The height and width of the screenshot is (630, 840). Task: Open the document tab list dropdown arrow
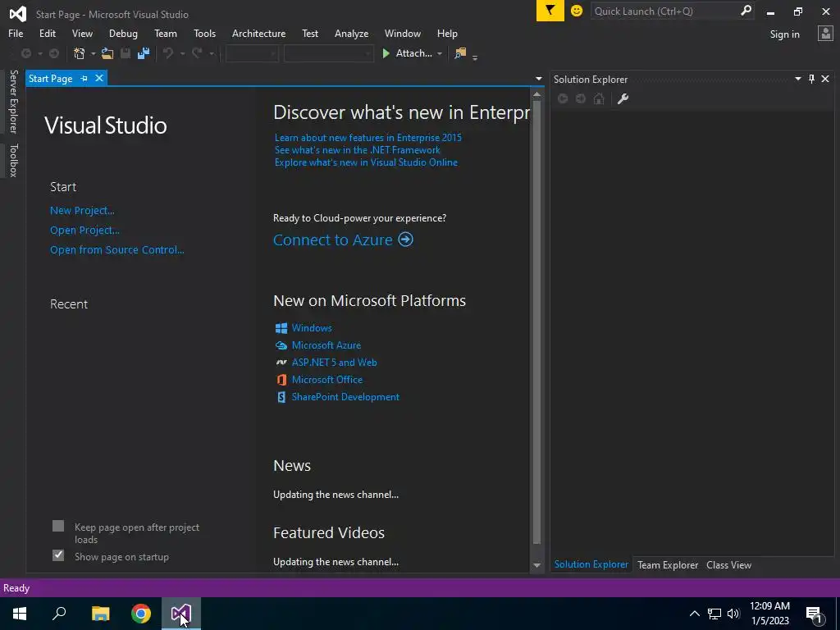click(538, 79)
